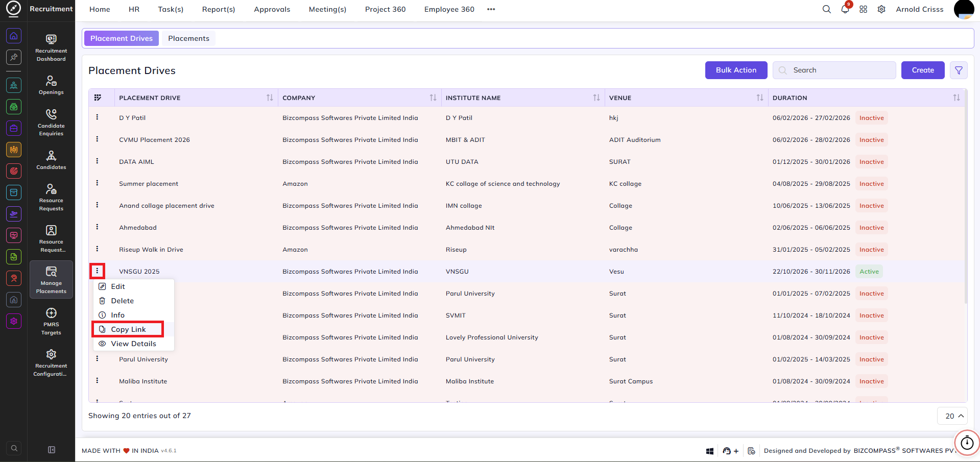Viewport: 980px width, 462px height.
Task: Click the user profile avatar
Action: point(964,9)
